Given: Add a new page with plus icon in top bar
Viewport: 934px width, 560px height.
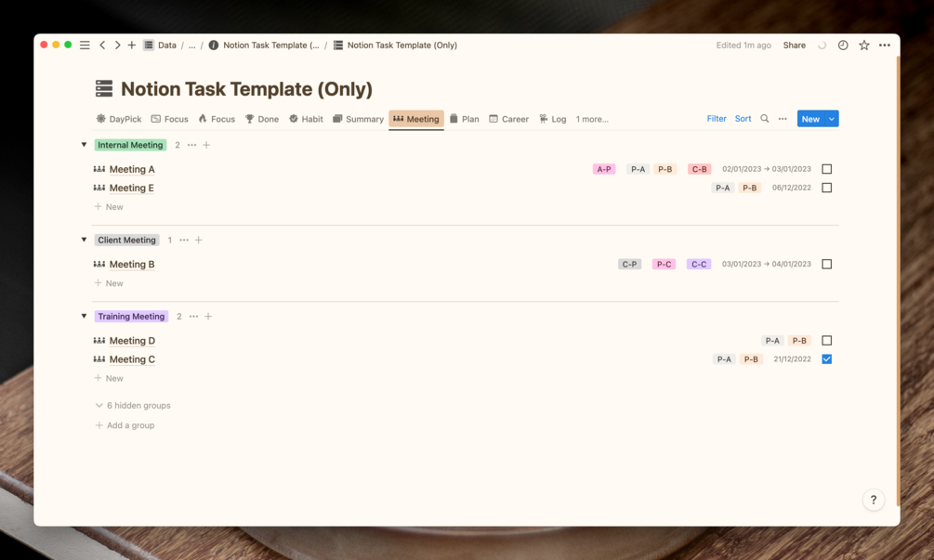Looking at the screenshot, I should point(132,46).
